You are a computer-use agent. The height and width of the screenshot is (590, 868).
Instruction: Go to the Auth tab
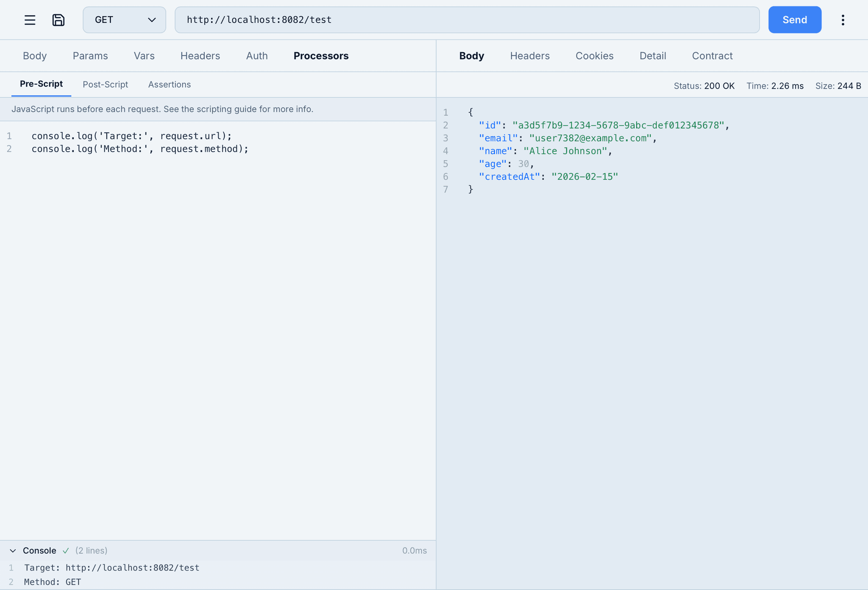[257, 56]
